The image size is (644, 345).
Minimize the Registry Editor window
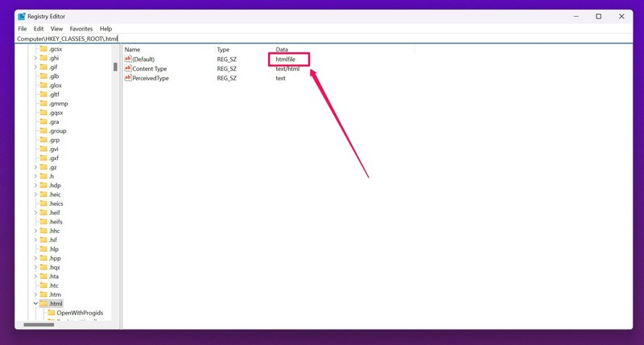pos(576,16)
